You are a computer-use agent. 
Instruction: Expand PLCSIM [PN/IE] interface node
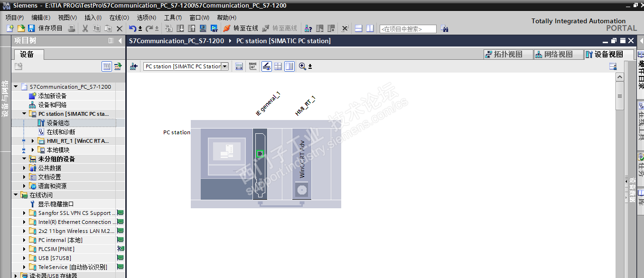pyautogui.click(x=24, y=249)
